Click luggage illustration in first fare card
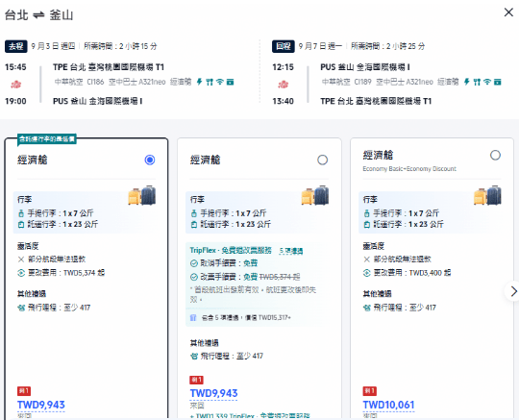Screen dimensions: 519x420 click(142, 195)
